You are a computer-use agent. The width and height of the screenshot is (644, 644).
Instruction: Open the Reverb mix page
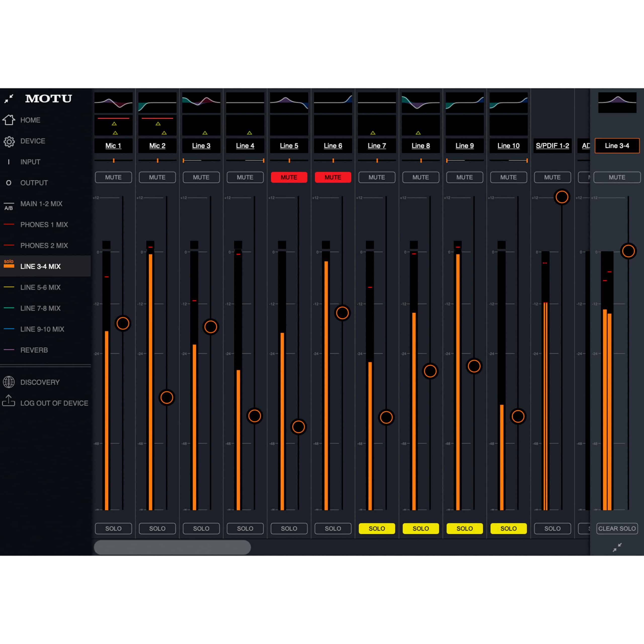34,350
